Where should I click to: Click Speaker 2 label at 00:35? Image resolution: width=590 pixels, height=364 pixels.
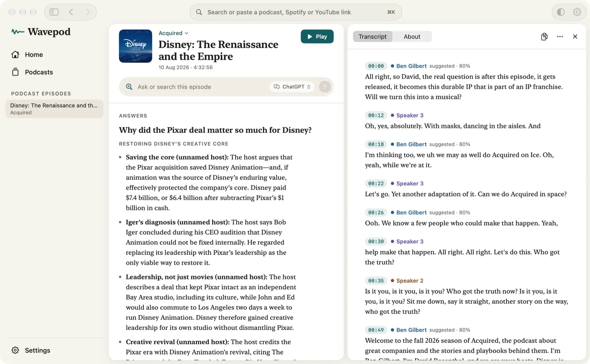tap(410, 281)
